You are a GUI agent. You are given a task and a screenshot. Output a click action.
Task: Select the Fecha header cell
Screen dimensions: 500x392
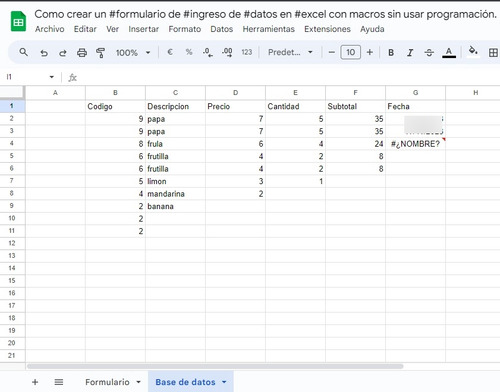415,106
